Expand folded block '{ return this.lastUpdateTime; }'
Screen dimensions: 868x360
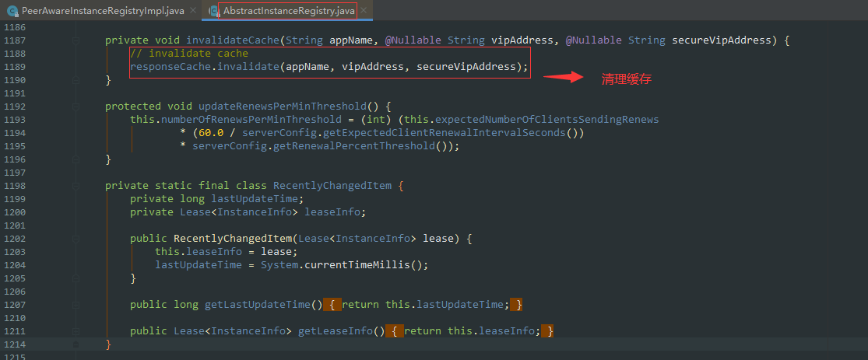[423, 304]
